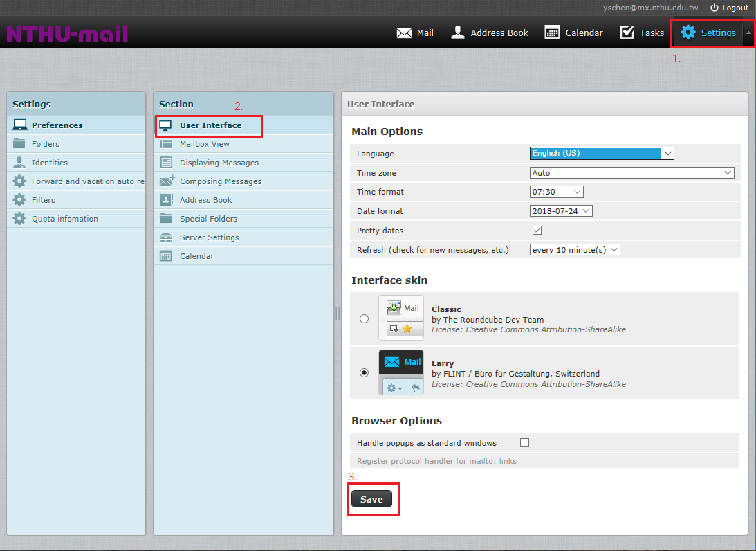Screen dimensions: 756x551
Task: Select Mailbox View section
Action: click(205, 144)
